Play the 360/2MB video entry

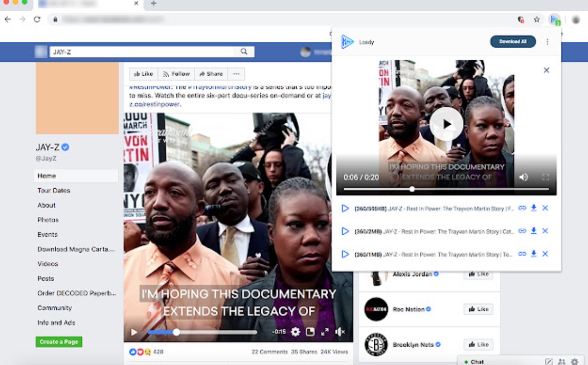click(345, 231)
